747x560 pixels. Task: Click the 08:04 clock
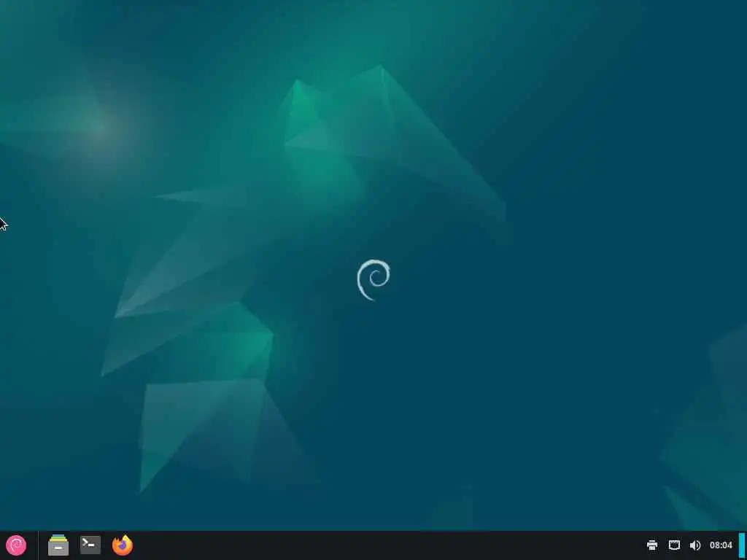tap(721, 545)
